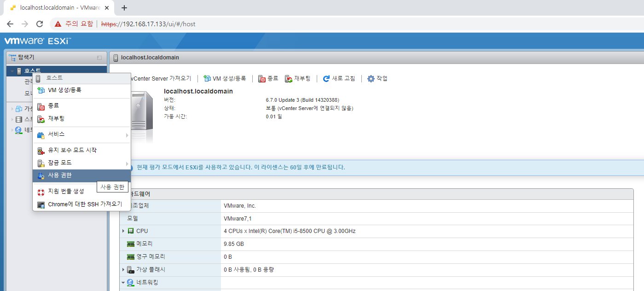Click vCenter Server 가져오기 toolbar button

161,79
